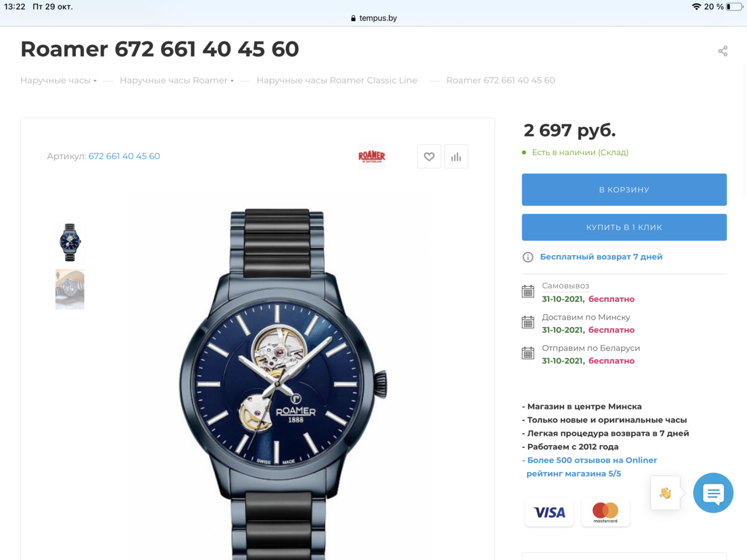747x560 pixels.
Task: Select the second watch thumbnail photo
Action: click(70, 289)
